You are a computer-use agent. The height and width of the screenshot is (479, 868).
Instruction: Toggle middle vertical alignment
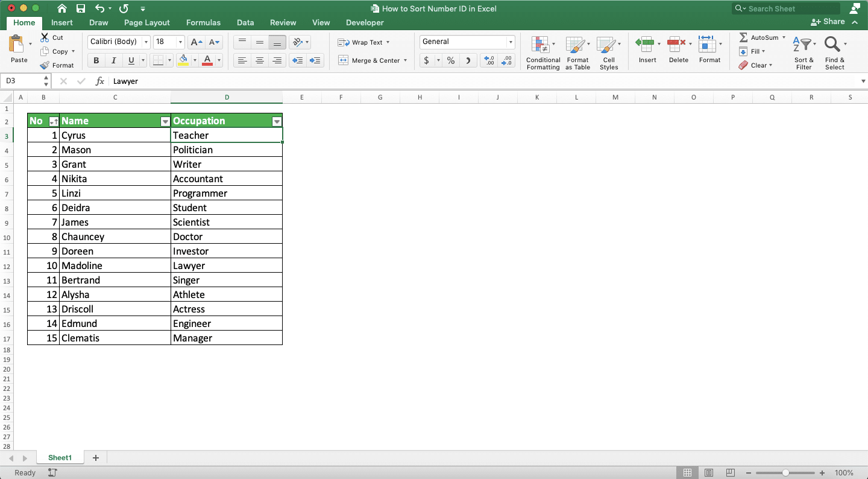(x=260, y=42)
